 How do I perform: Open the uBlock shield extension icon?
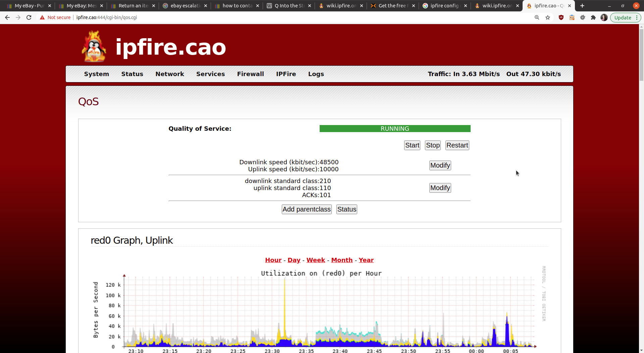point(561,17)
